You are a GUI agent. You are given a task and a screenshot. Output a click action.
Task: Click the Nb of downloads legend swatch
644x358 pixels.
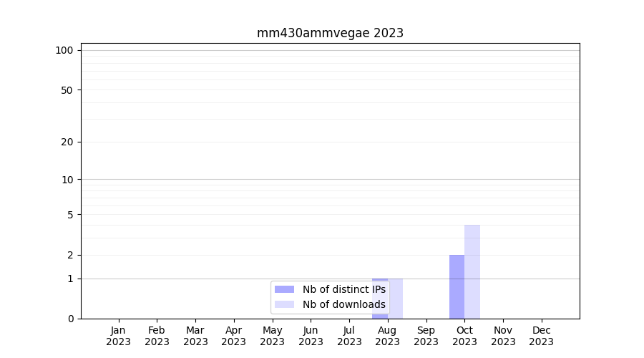click(284, 304)
